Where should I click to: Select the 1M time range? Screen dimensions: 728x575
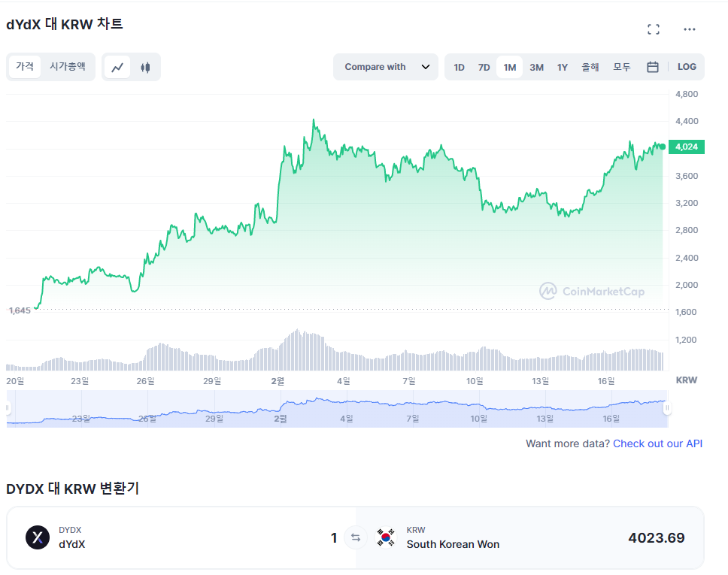pyautogui.click(x=510, y=68)
